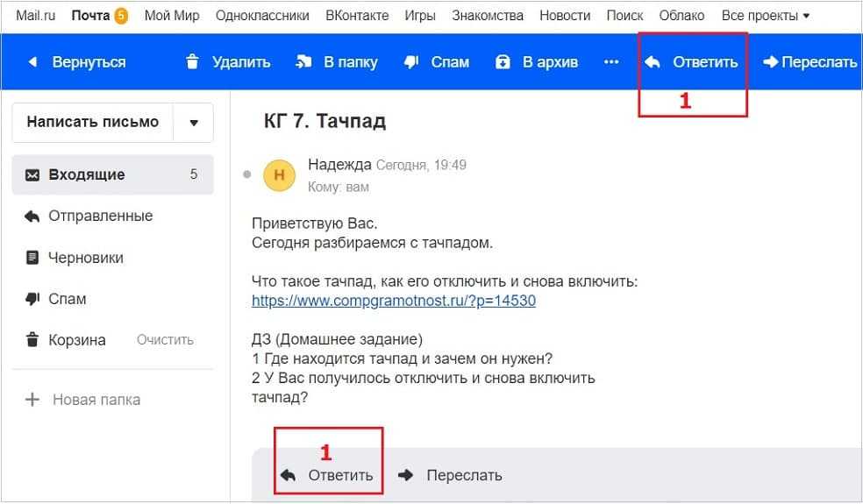Click the Delete (Удалить) trash icon in toolbar
The height and width of the screenshot is (504, 863).
tap(192, 62)
